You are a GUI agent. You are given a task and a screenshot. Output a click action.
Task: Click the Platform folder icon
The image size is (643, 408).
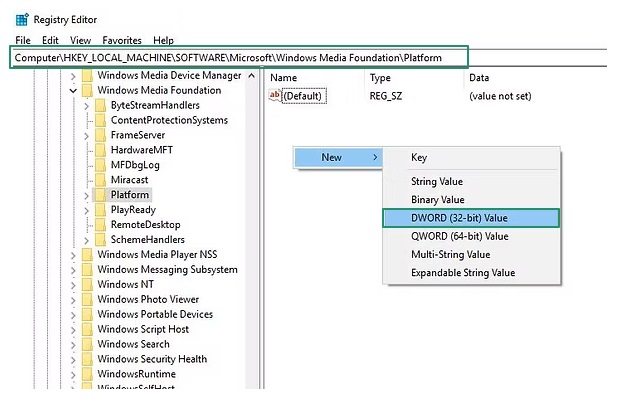click(100, 195)
